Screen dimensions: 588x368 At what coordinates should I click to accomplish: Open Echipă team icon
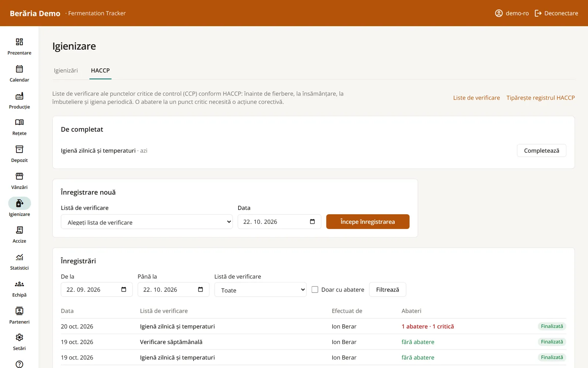[x=19, y=284]
